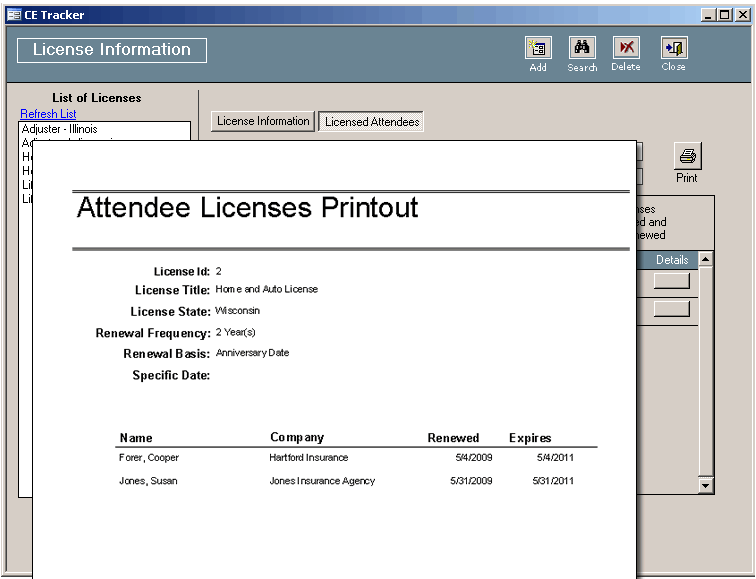Print the attendee licenses with the printer icon
This screenshot has height=579, width=756.
(x=687, y=156)
